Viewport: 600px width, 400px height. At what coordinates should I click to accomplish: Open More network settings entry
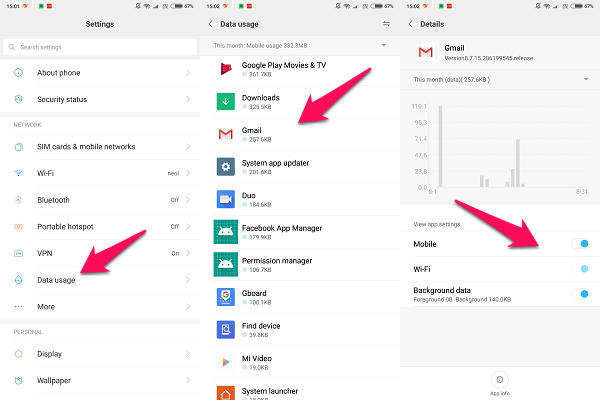pos(100,306)
